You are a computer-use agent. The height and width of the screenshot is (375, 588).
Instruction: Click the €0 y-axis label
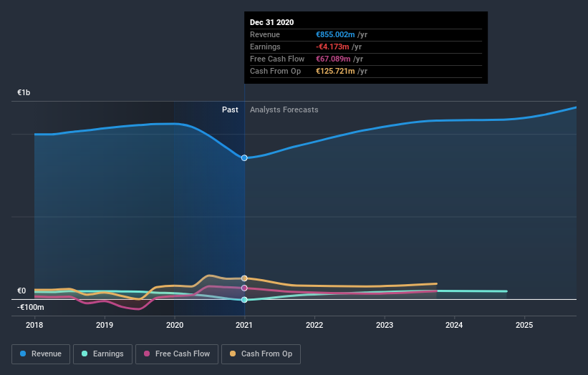(x=21, y=291)
